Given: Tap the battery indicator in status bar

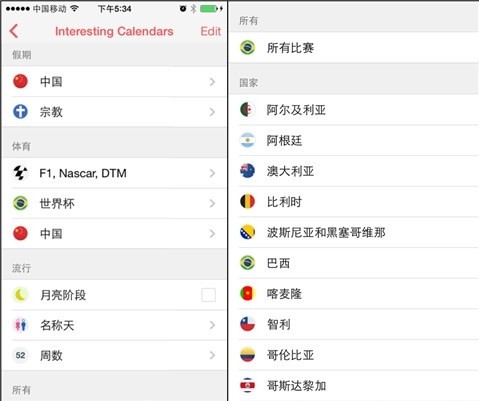Looking at the screenshot, I should [x=210, y=9].
